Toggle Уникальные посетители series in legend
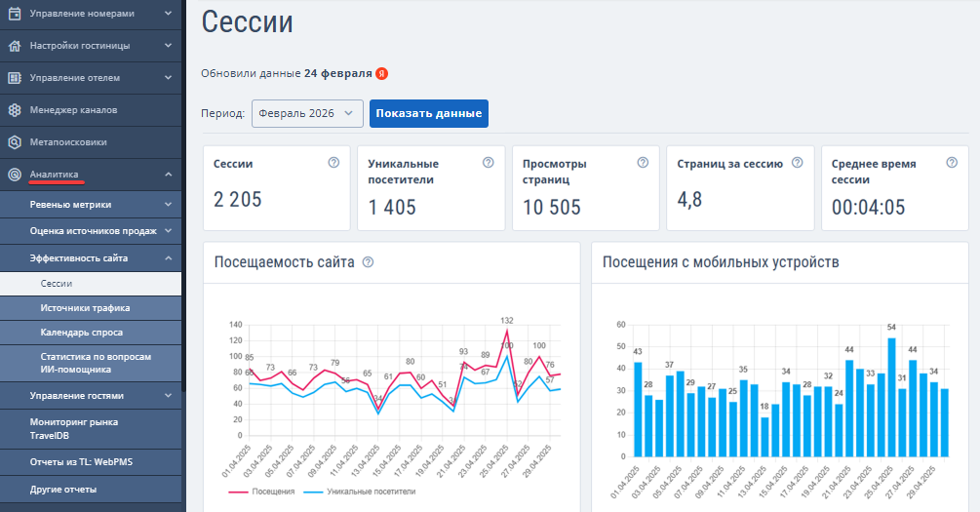980x512 pixels. click(360, 492)
